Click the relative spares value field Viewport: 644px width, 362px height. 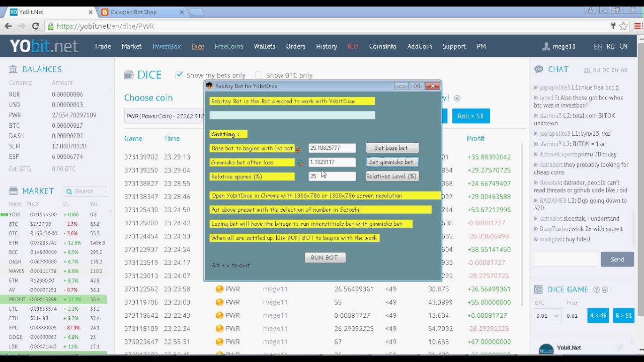[332, 176]
